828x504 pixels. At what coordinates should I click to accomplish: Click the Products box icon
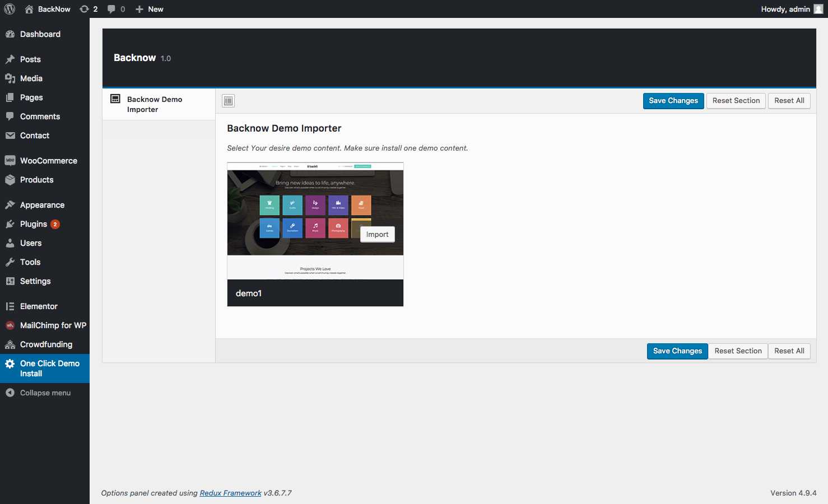(x=10, y=180)
